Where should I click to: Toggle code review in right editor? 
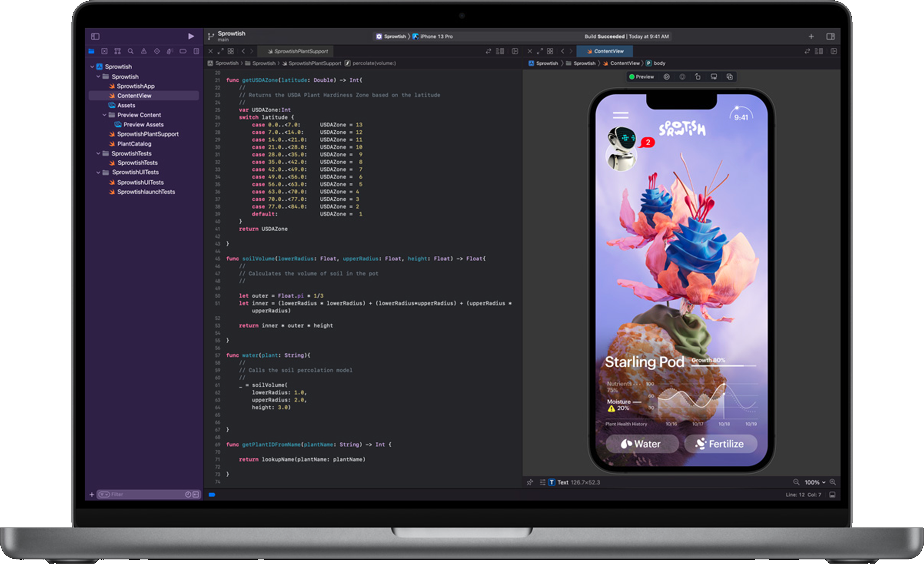pyautogui.click(x=807, y=51)
